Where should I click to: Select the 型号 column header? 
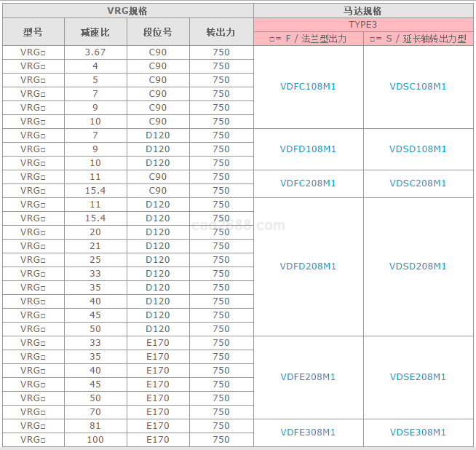[x=33, y=32]
